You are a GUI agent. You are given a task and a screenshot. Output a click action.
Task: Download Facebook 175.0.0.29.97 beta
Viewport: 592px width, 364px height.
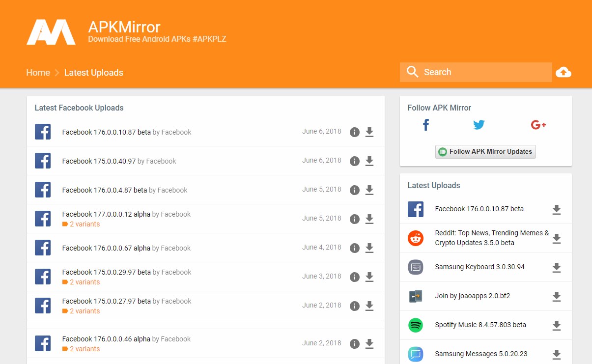point(369,277)
